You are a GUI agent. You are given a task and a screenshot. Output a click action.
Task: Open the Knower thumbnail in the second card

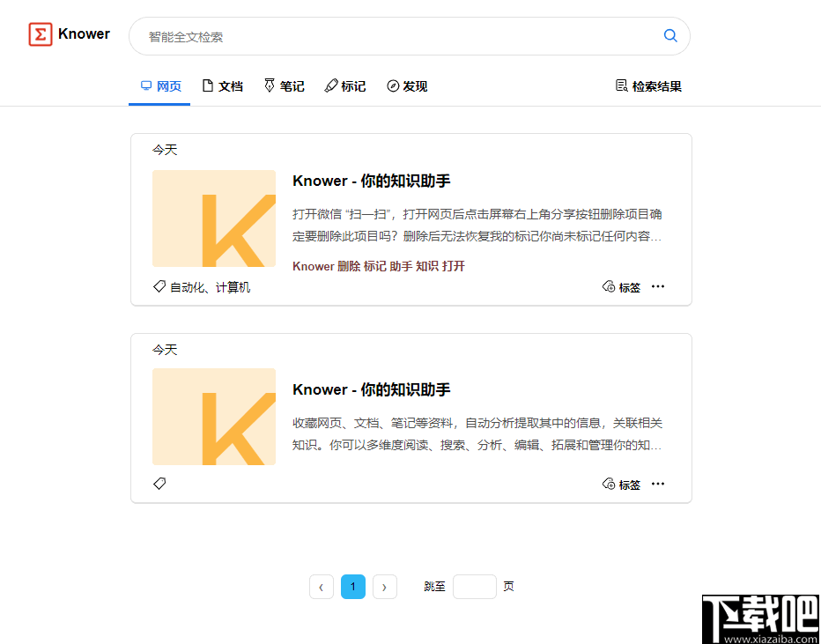(x=214, y=417)
